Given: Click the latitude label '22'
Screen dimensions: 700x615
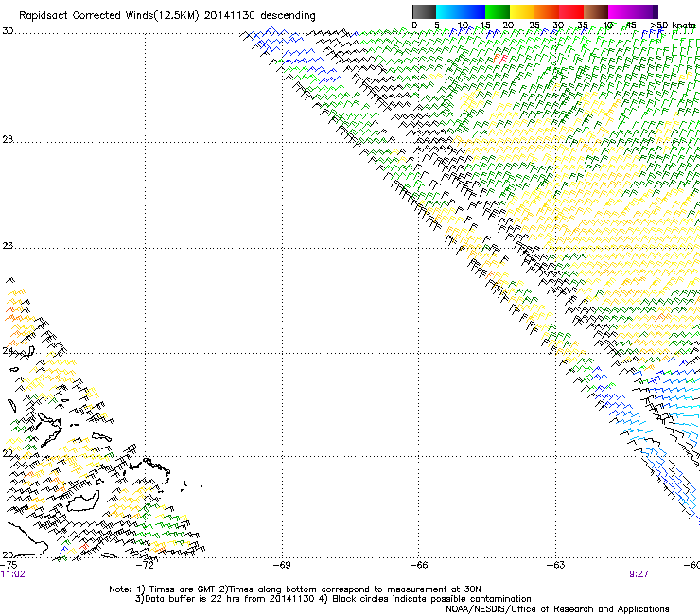Looking at the screenshot, I should tap(8, 454).
